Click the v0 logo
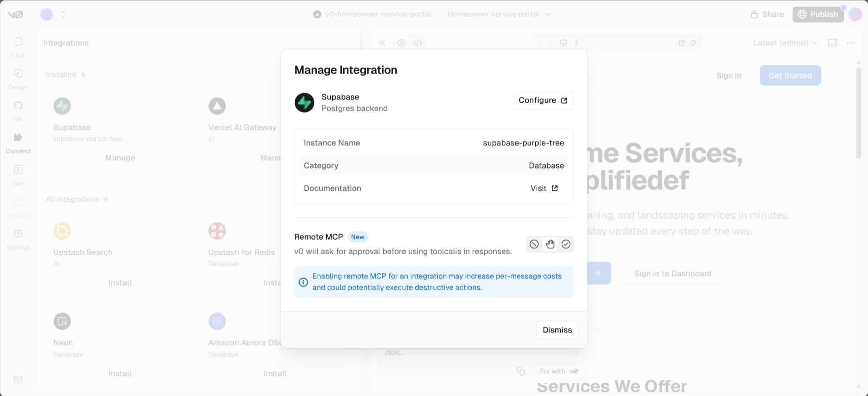Screen dimensions: 868x396 [15, 15]
